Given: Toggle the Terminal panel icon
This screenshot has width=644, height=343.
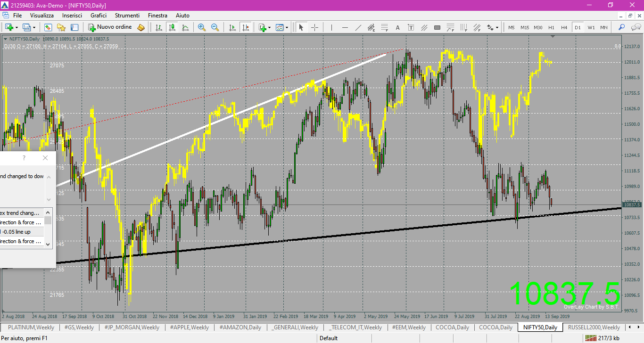Looking at the screenshot, I should click(74, 27).
